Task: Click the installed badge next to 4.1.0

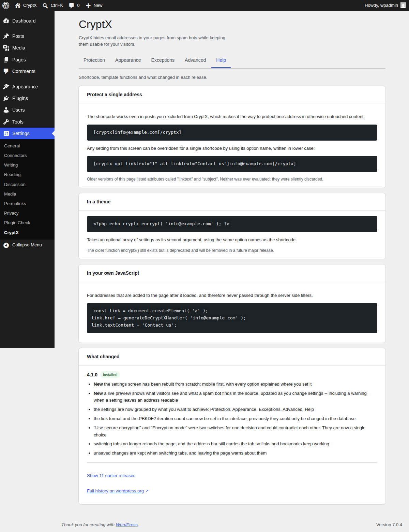Action: point(110,375)
